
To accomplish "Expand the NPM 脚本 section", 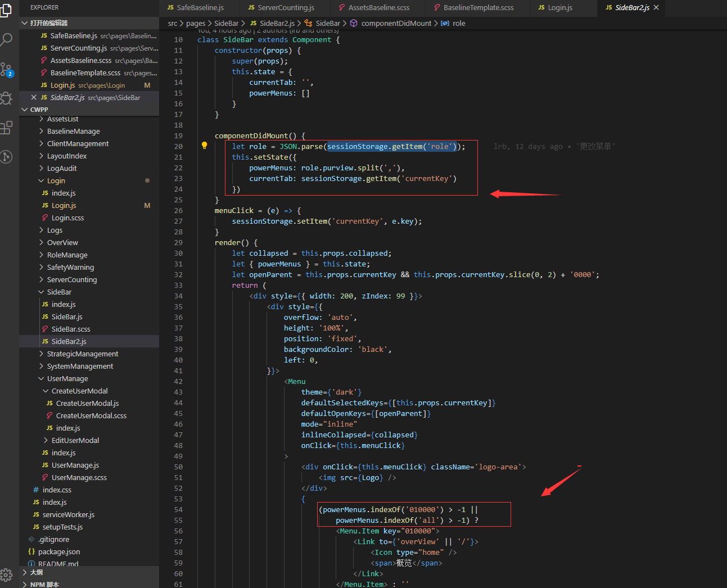I will (44, 585).
